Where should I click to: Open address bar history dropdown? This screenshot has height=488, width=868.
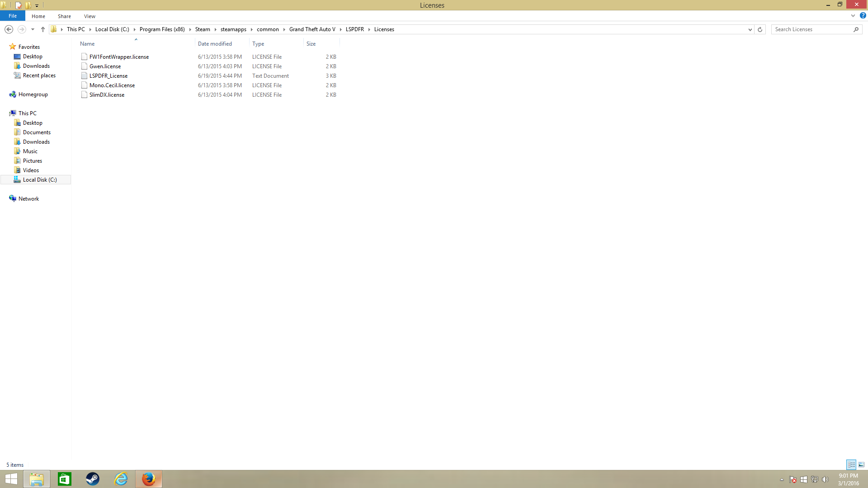pos(750,29)
